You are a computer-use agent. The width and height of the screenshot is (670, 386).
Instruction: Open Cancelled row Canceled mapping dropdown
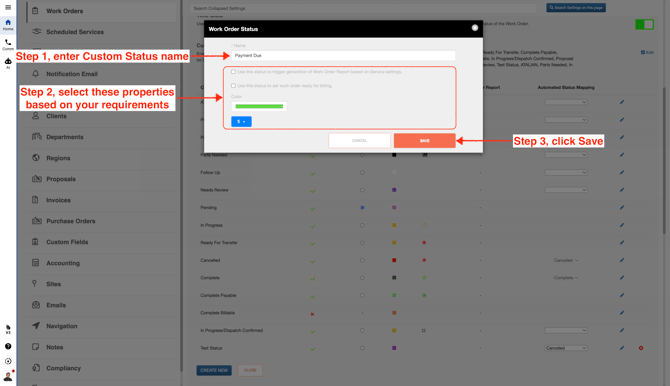566,260
